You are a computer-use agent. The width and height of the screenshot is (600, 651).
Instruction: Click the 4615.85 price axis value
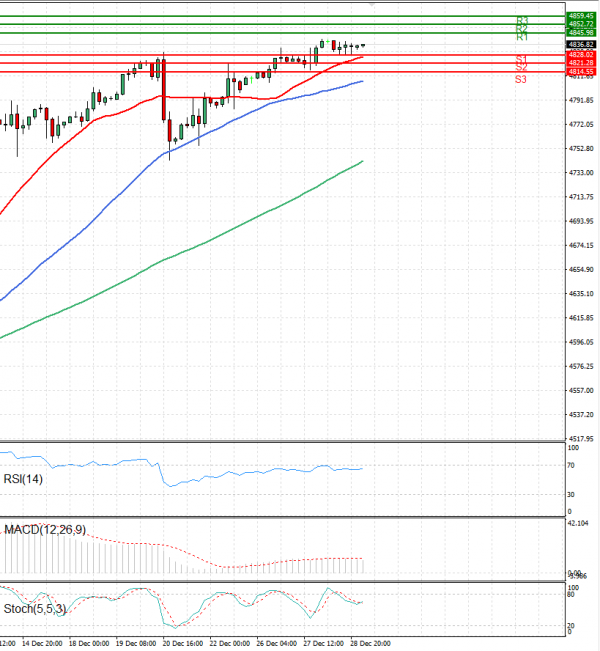[x=581, y=318]
